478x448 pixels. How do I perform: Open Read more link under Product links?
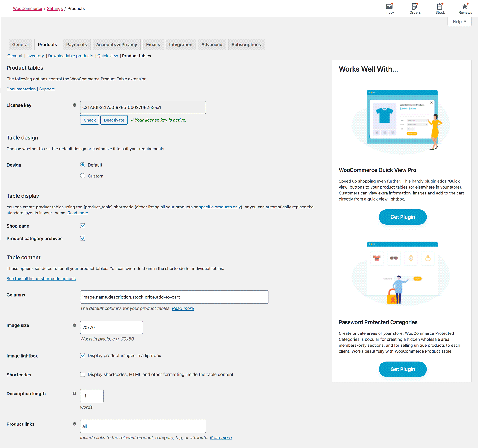pos(221,438)
